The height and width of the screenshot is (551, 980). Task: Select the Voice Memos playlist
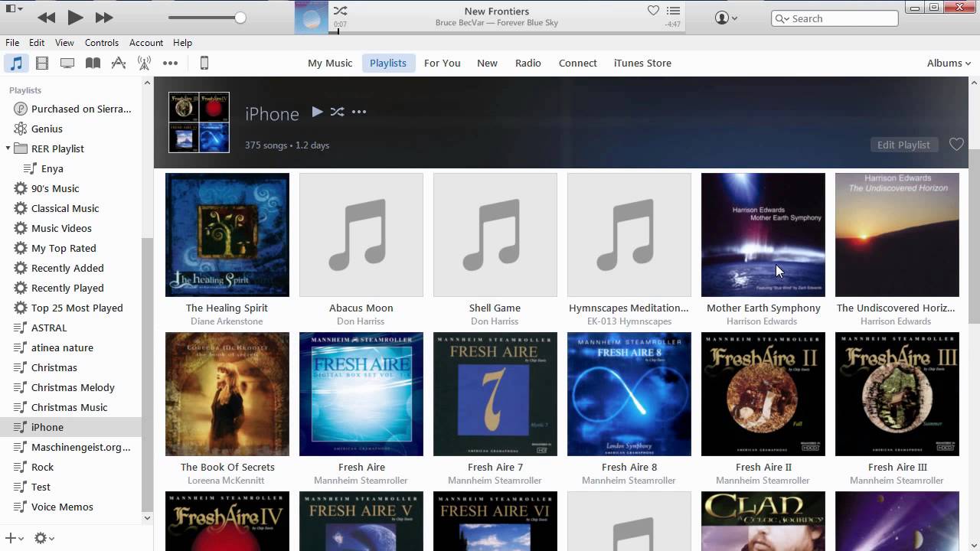(70, 507)
